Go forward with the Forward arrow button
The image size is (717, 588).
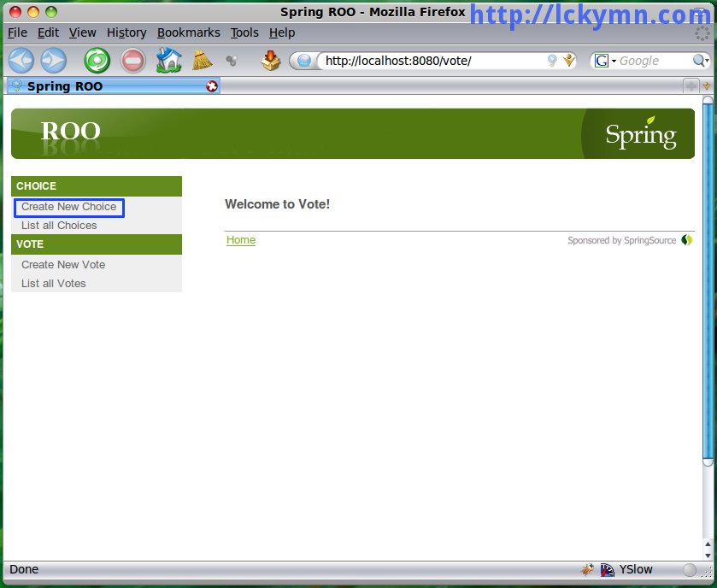point(54,61)
